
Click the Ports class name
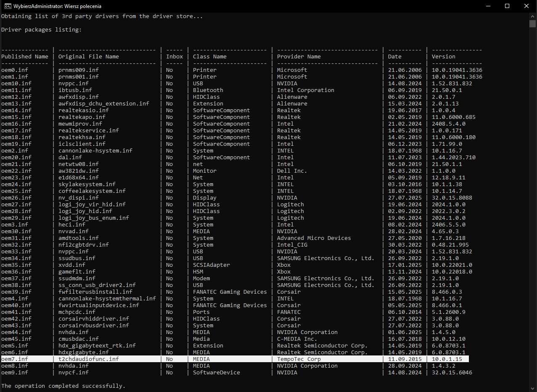(x=201, y=312)
